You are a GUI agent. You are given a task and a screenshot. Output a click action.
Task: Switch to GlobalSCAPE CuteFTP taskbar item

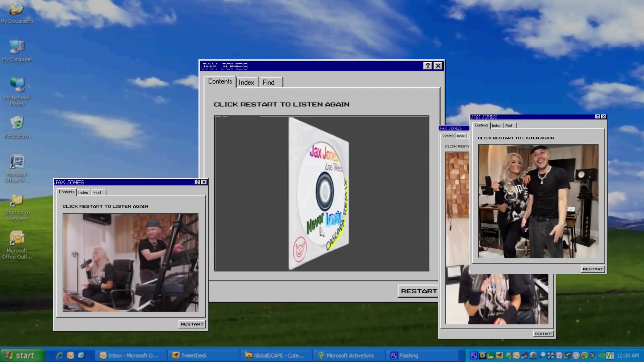pos(276,355)
